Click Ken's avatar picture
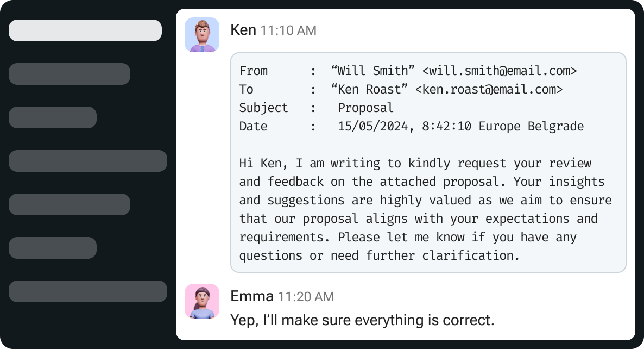This screenshot has width=644, height=349. click(201, 35)
